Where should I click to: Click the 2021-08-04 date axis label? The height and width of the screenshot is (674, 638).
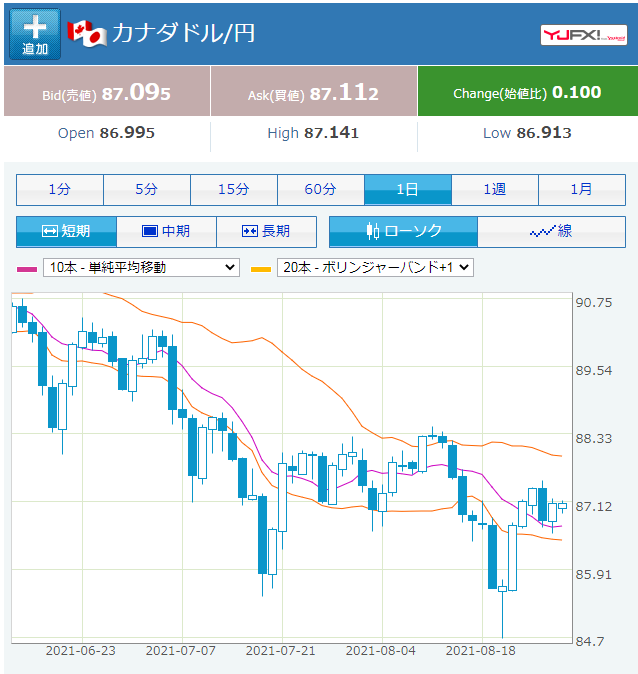[381, 651]
